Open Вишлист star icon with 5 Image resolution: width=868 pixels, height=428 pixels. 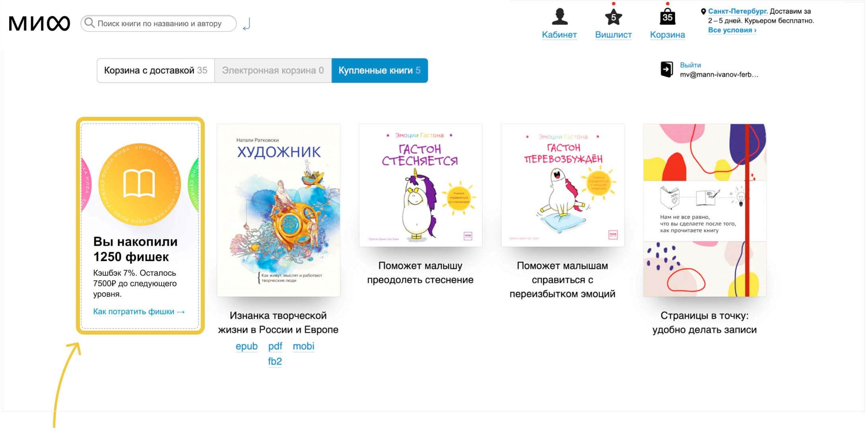click(x=613, y=17)
